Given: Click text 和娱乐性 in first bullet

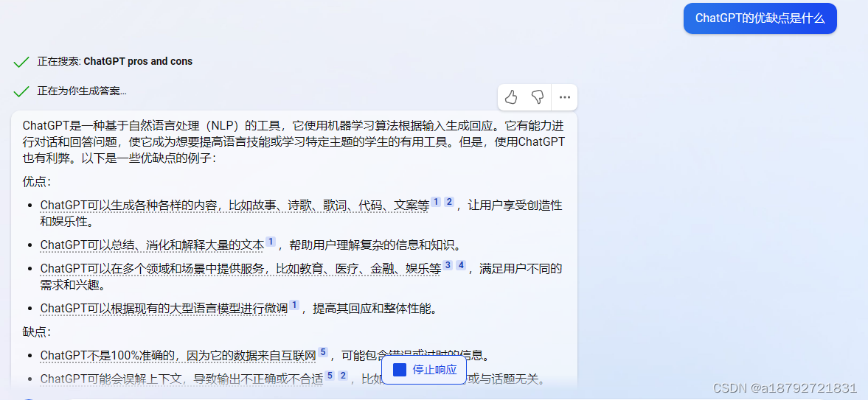Looking at the screenshot, I should tap(62, 222).
